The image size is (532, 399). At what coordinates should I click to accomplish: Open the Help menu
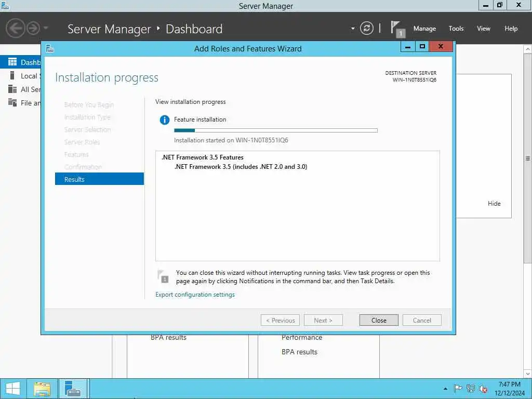(511, 29)
